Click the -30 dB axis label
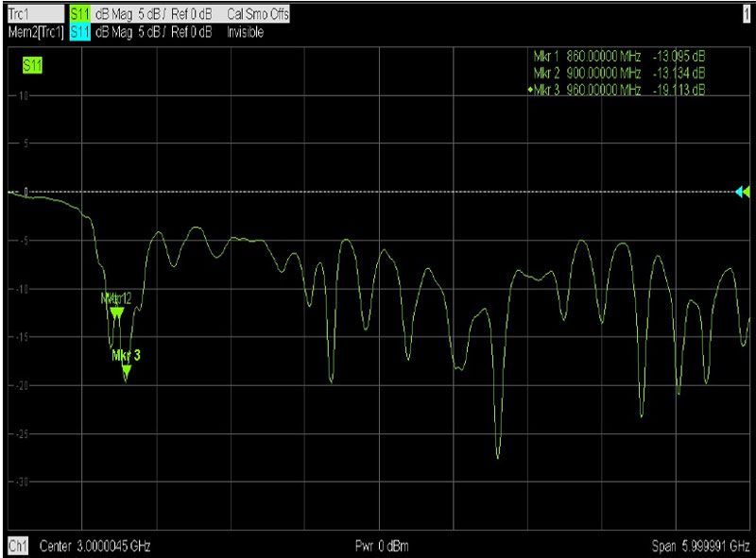The image size is (756, 558). (21, 482)
